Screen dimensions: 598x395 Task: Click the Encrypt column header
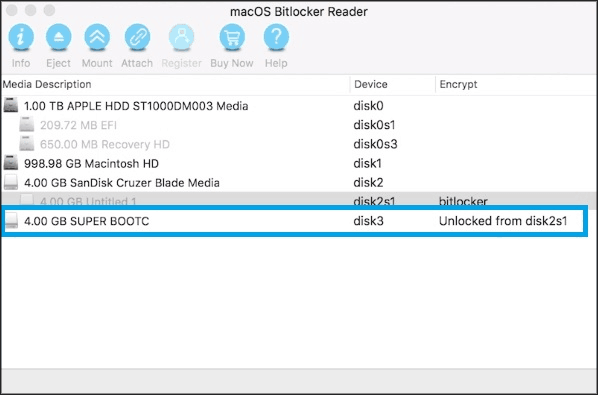tap(458, 84)
